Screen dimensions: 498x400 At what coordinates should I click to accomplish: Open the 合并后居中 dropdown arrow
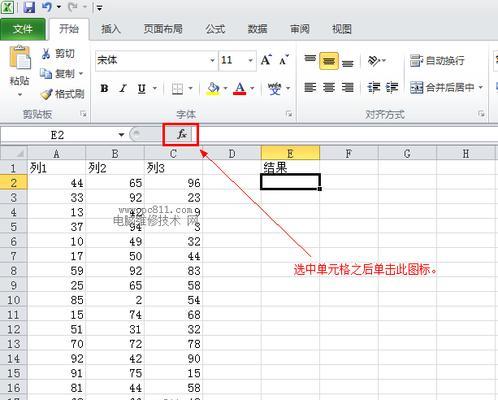(x=481, y=88)
